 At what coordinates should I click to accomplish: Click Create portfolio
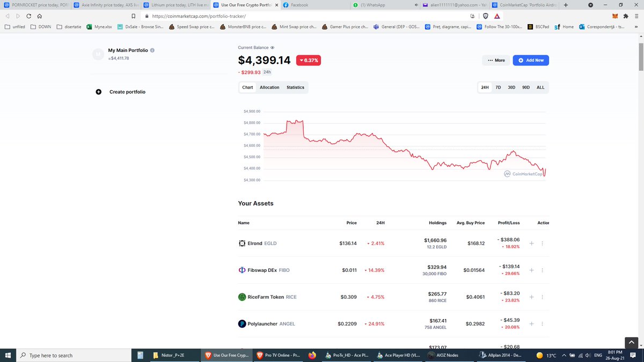[x=127, y=92]
